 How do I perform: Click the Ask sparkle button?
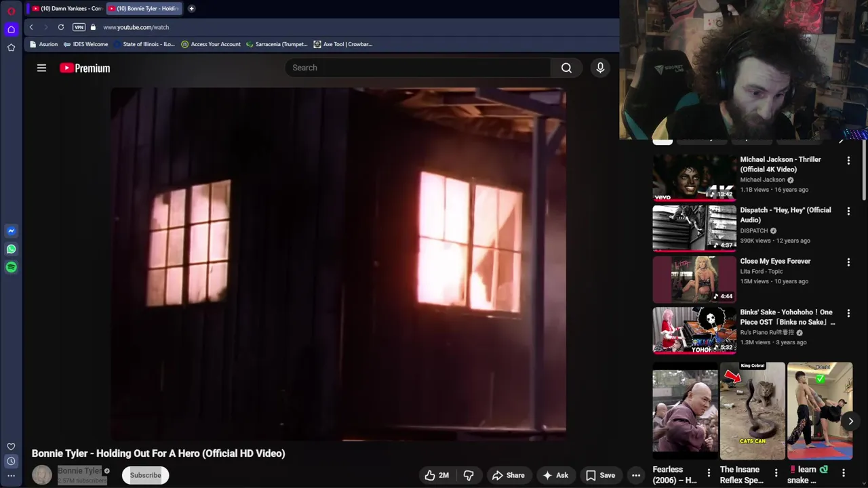tap(555, 475)
